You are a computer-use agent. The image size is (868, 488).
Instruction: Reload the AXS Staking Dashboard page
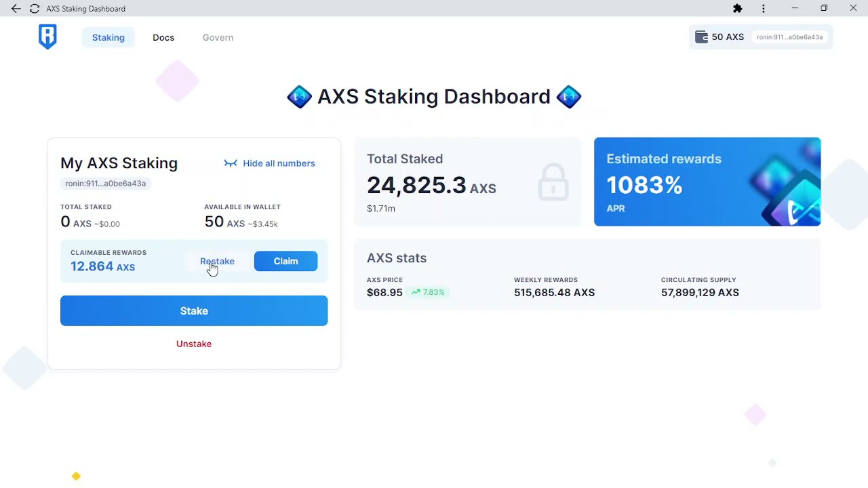[35, 9]
